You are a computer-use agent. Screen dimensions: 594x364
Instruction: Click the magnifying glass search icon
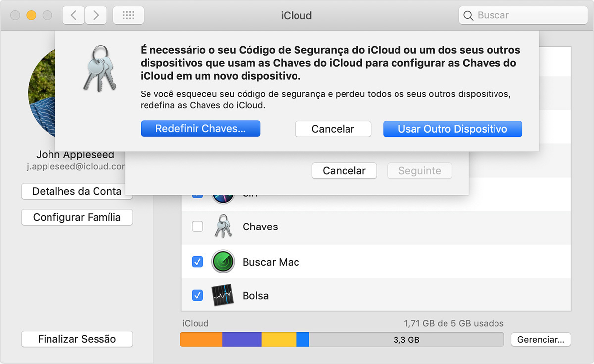pos(468,15)
